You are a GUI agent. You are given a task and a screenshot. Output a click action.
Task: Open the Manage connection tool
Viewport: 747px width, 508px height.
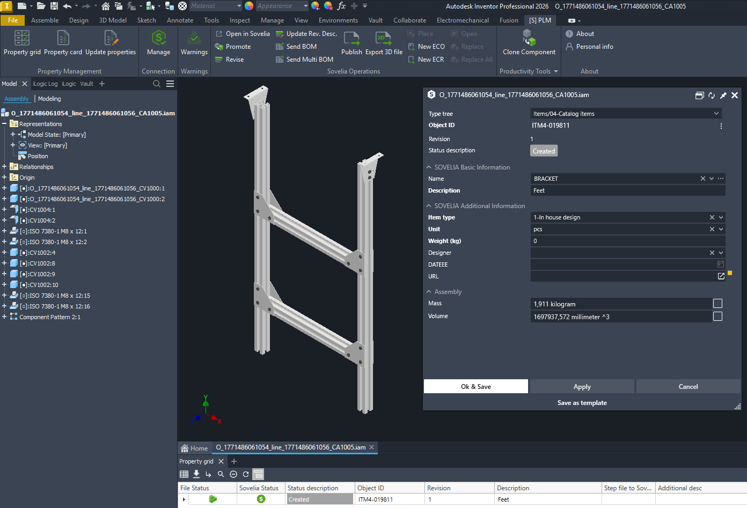(x=158, y=43)
